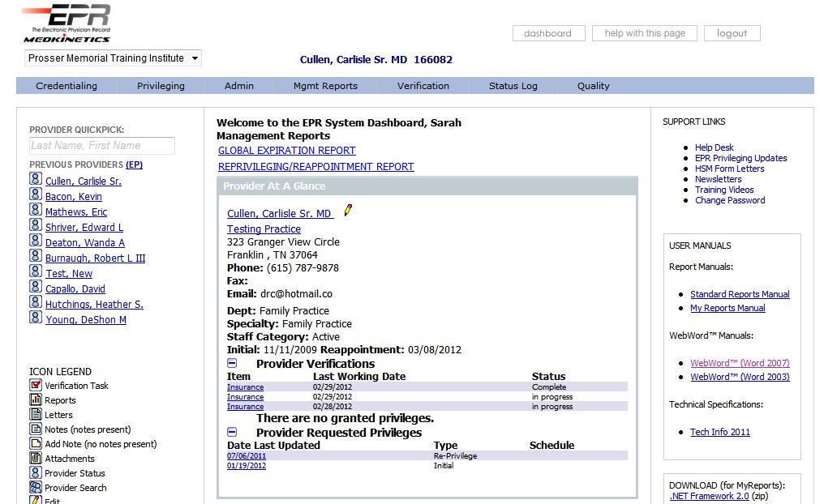Open the Prosser Memorial Training Institute dropdown

point(113,58)
